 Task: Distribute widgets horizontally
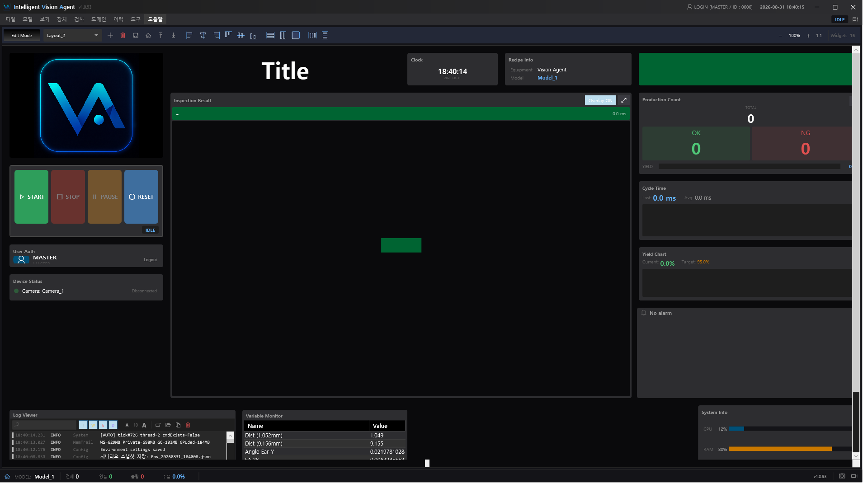312,36
